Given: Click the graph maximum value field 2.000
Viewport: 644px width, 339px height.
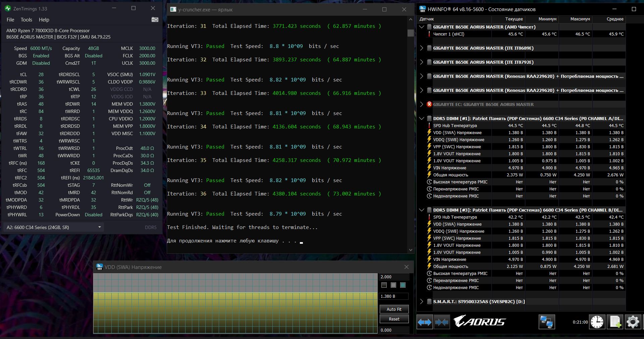Looking at the screenshot, I should coord(394,277).
